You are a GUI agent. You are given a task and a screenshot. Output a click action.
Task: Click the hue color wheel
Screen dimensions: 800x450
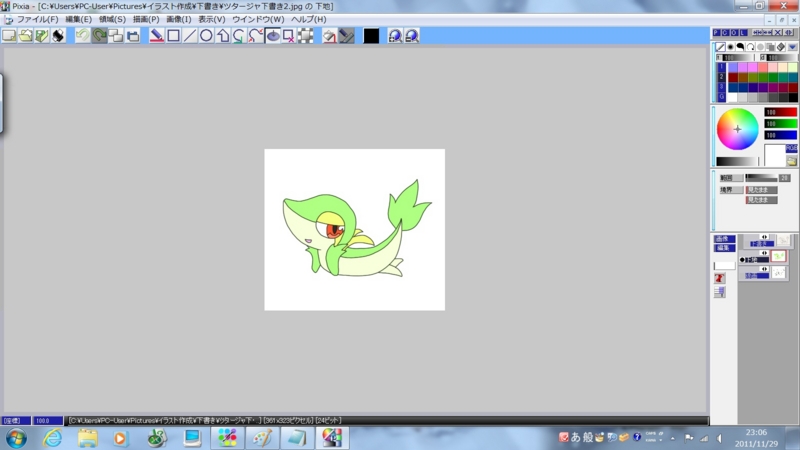tap(737, 129)
